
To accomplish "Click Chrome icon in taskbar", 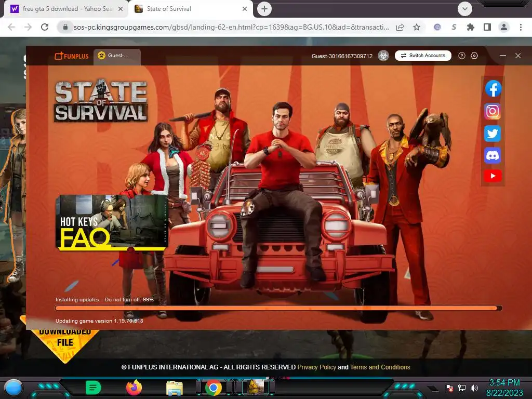I will point(214,388).
